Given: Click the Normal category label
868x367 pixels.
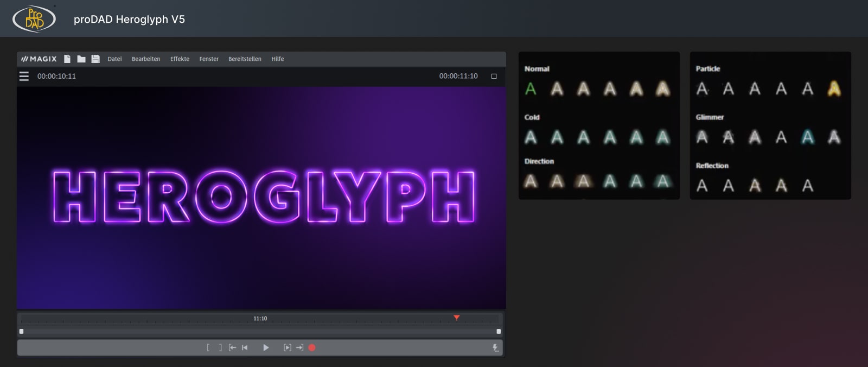Looking at the screenshot, I should (x=537, y=69).
